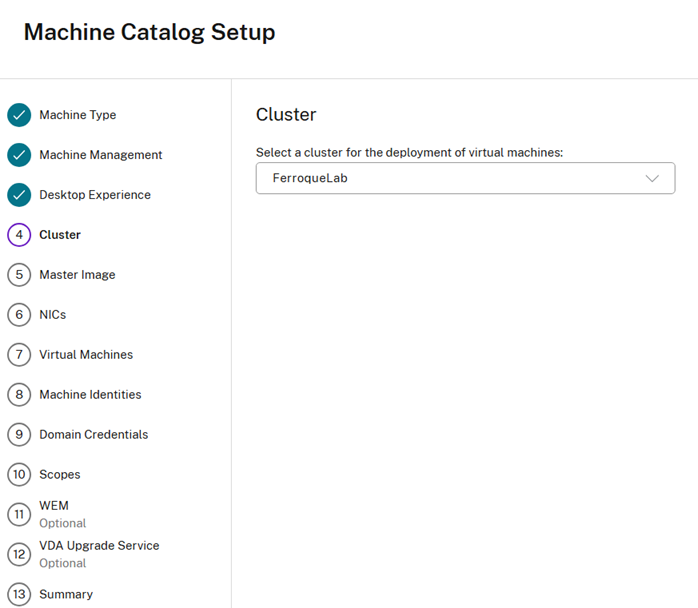Go to the optional WEM step
Screen dimensions: 698x608
coord(54,506)
